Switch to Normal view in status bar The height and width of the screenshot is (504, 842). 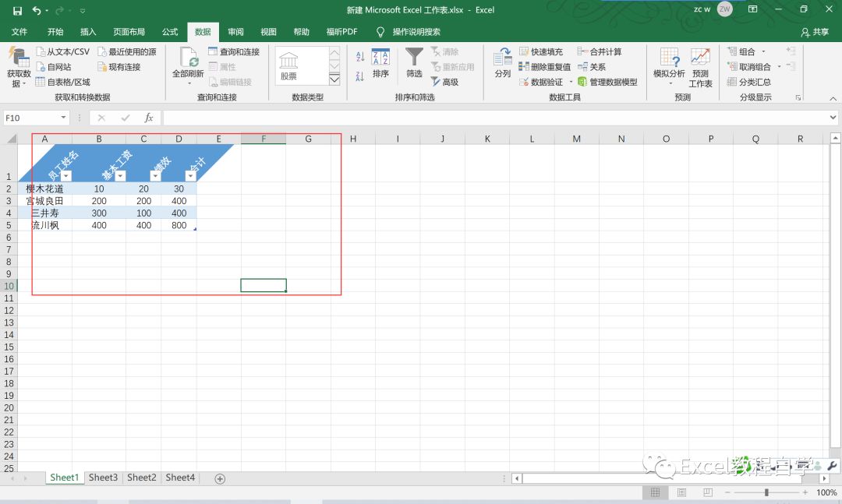click(655, 492)
